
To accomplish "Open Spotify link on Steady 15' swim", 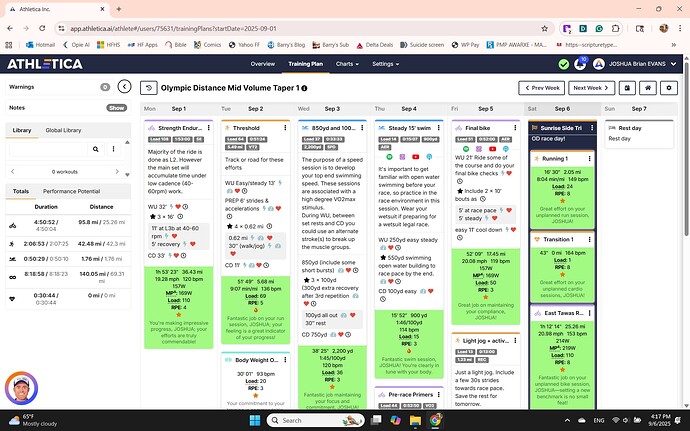I will (x=389, y=157).
